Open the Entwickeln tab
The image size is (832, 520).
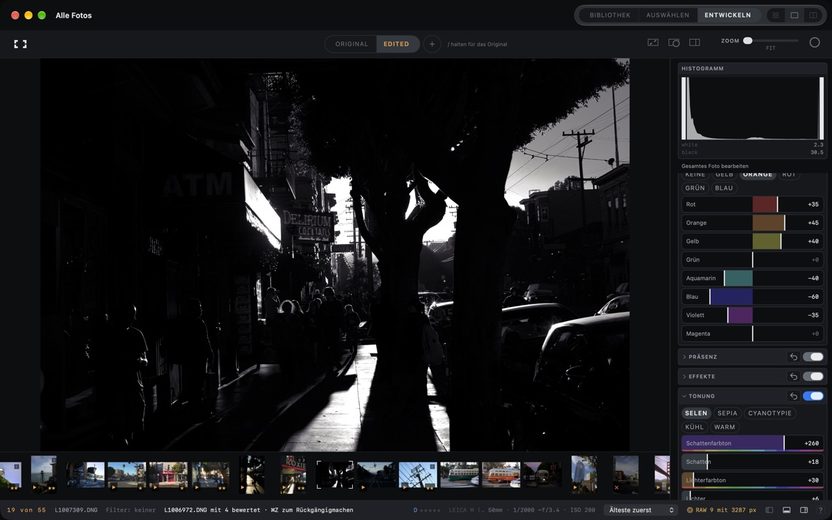(x=727, y=15)
